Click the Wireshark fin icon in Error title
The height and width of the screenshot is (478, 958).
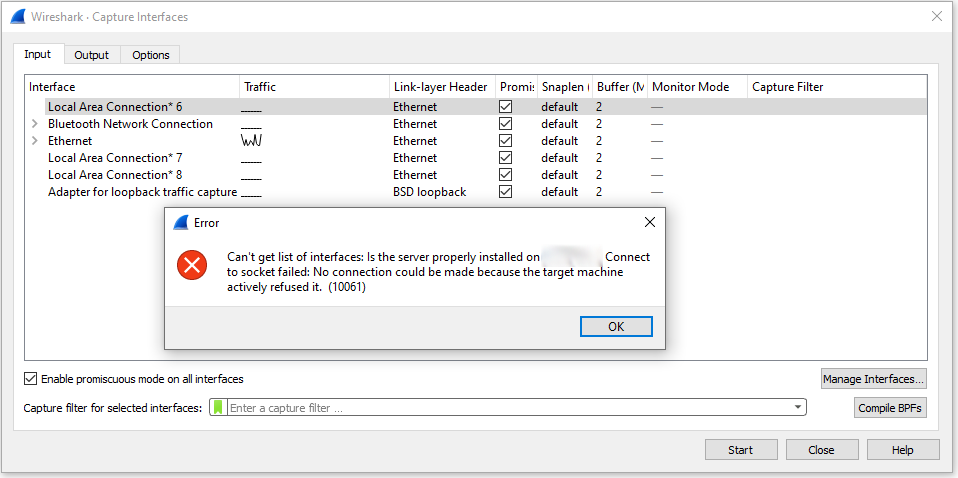181,222
